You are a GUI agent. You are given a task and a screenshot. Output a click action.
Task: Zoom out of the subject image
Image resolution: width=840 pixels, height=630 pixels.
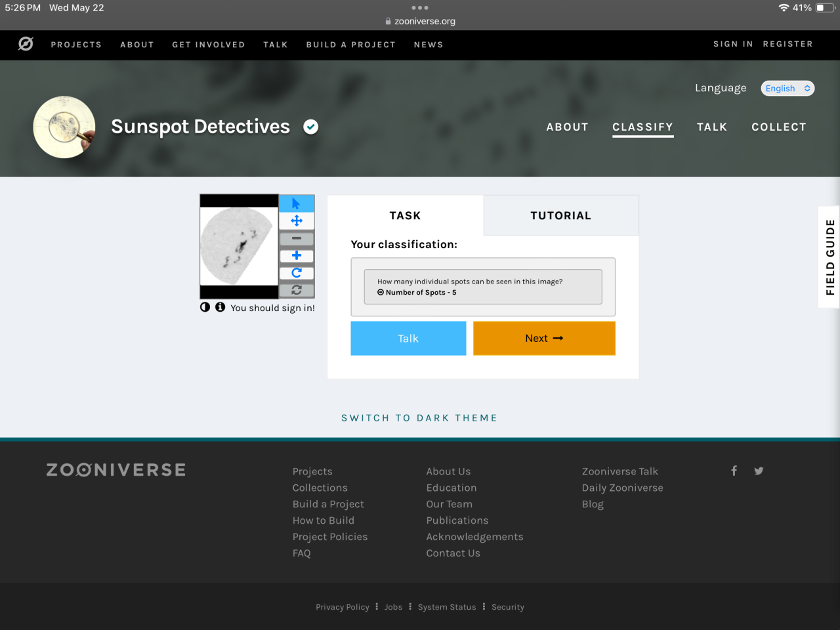tap(297, 238)
